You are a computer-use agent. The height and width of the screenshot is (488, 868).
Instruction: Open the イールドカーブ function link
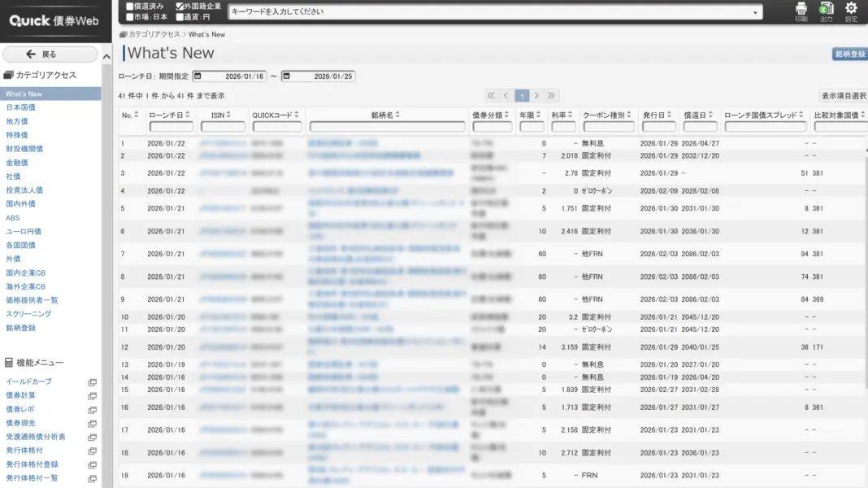28,381
